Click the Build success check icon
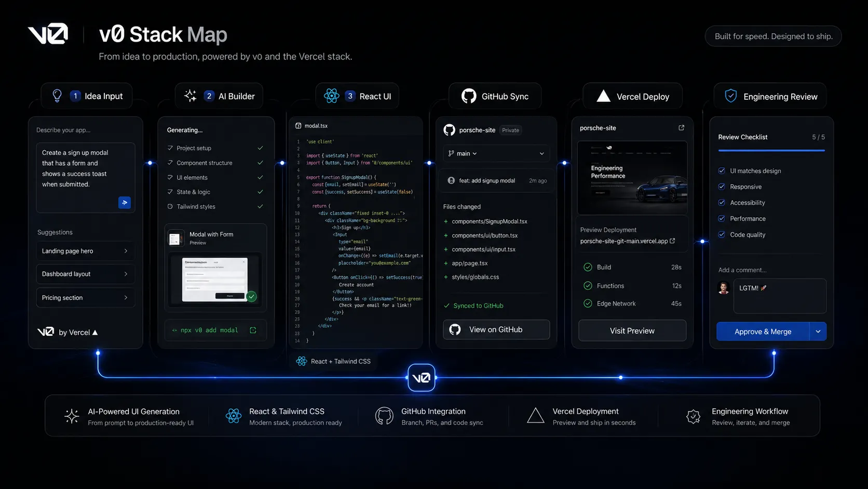The image size is (868, 489). [x=588, y=267]
